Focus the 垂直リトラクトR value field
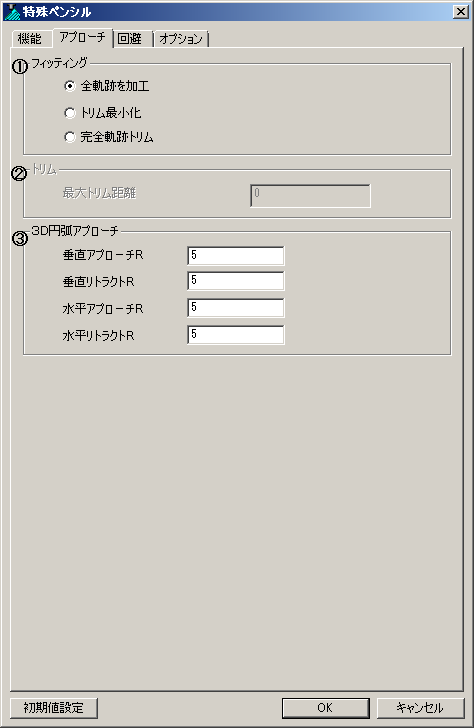474x728 pixels. point(235,281)
